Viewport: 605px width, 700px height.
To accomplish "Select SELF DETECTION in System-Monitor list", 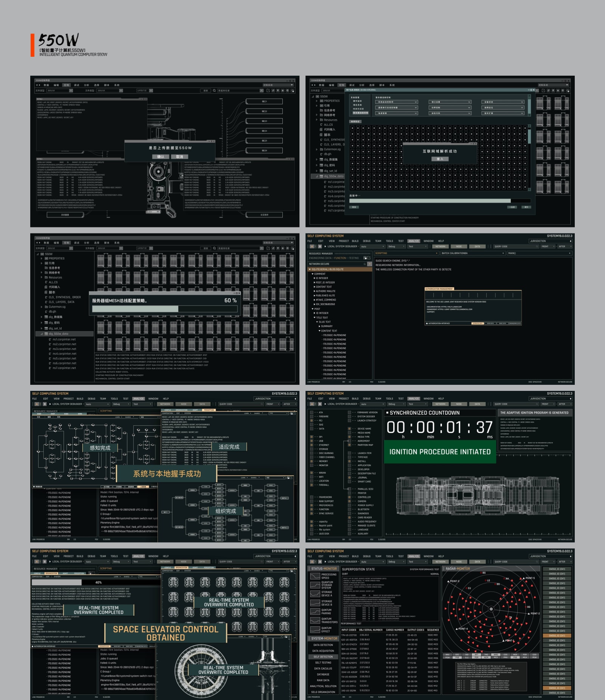I will click(x=323, y=657).
